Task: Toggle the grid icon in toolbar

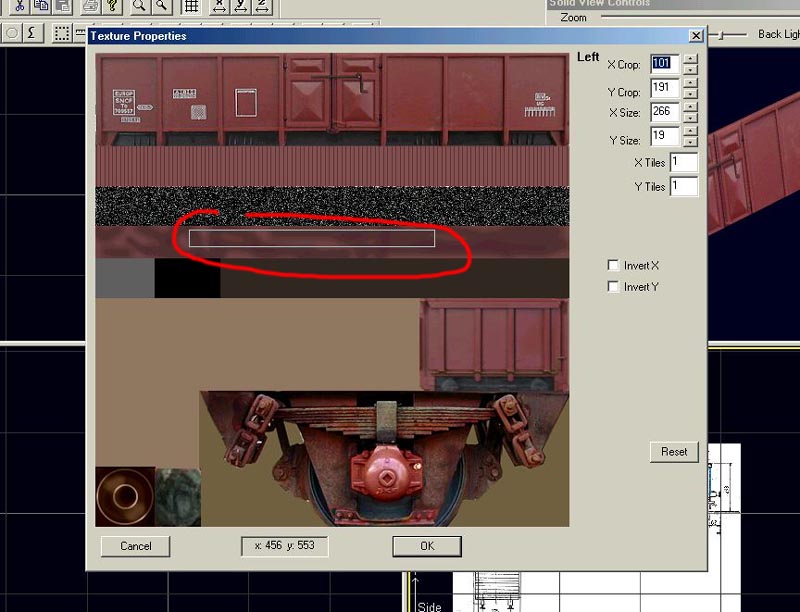Action: [190, 6]
